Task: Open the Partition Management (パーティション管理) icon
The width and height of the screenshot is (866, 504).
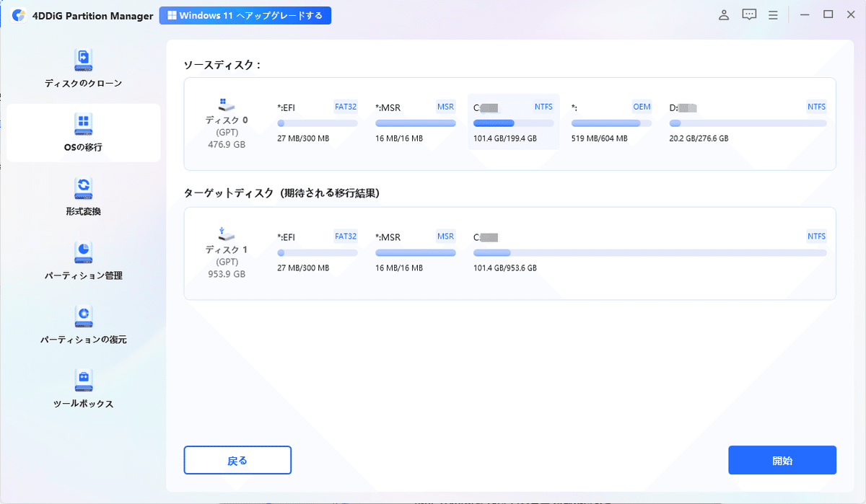Action: [x=84, y=252]
